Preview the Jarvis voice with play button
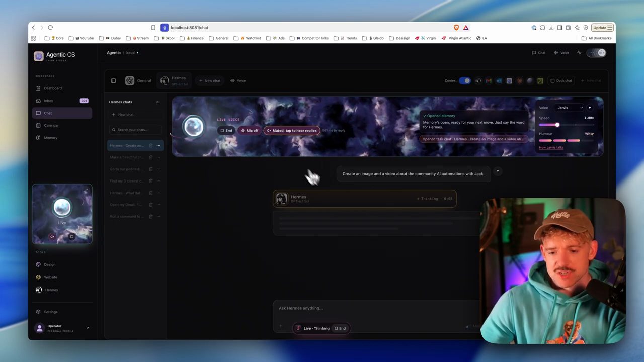Image resolution: width=644 pixels, height=362 pixels. coord(590,108)
